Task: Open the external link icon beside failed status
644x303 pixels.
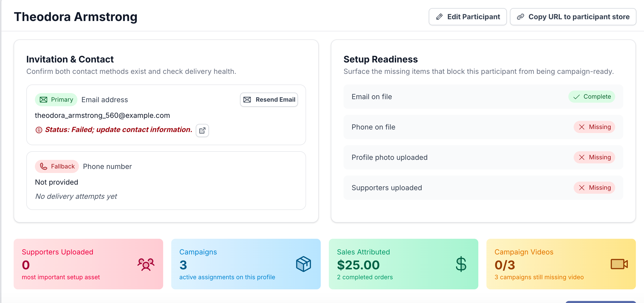Action: (202, 131)
